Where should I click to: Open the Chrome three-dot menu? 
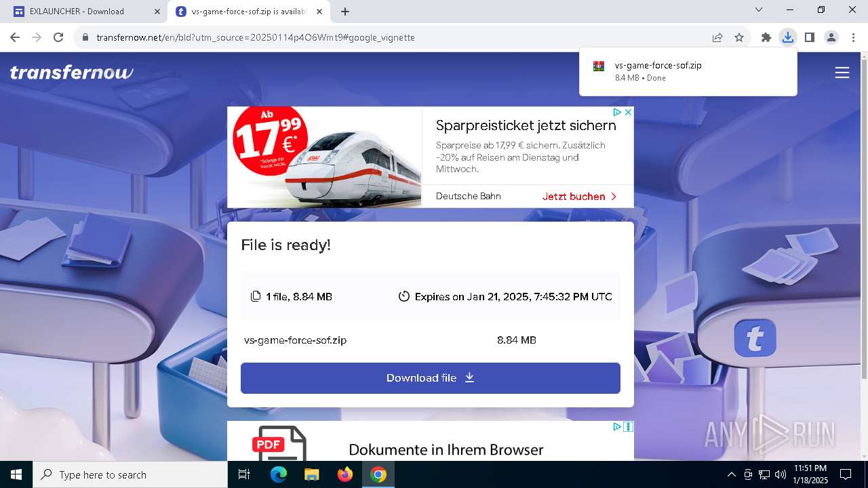click(853, 37)
